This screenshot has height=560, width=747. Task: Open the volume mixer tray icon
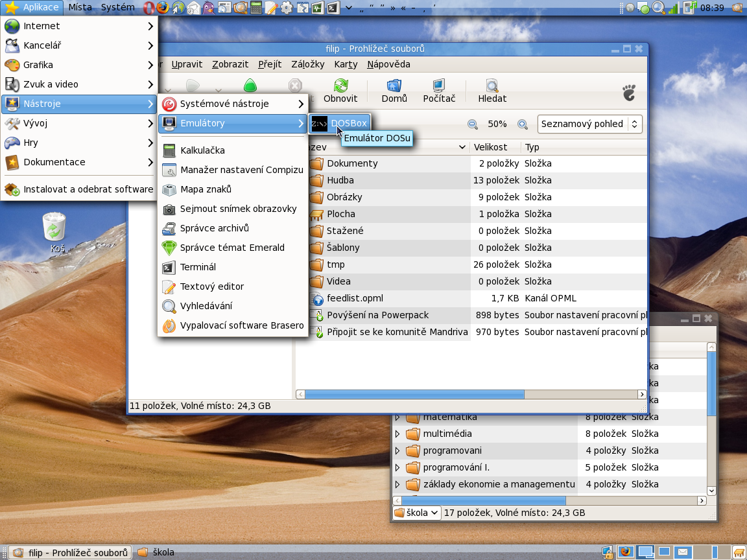click(x=689, y=8)
